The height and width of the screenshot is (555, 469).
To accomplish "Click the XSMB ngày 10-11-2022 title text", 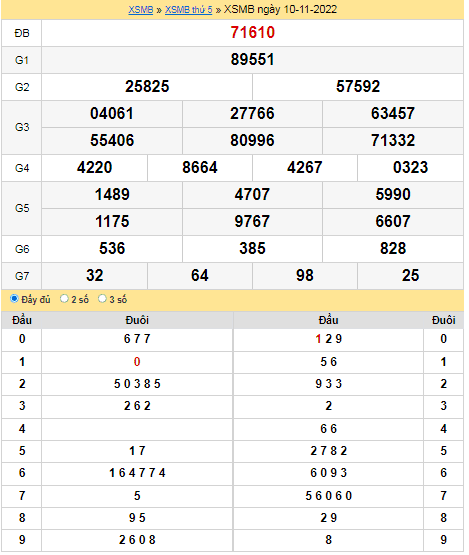I will point(280,10).
